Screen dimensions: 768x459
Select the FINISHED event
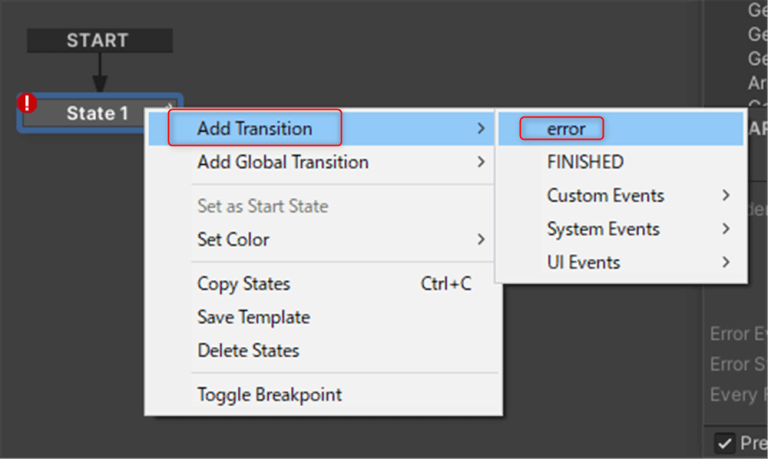click(585, 162)
